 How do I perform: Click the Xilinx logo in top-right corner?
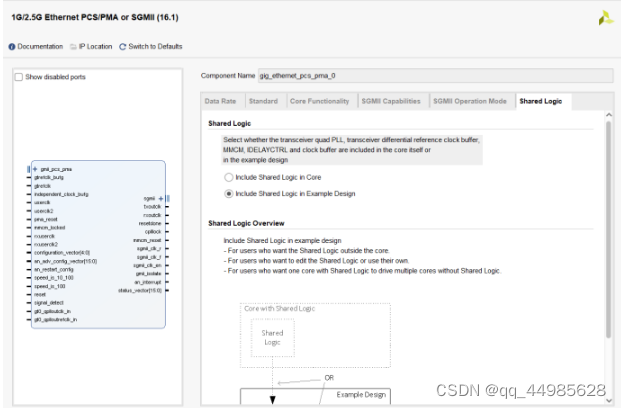[606, 18]
